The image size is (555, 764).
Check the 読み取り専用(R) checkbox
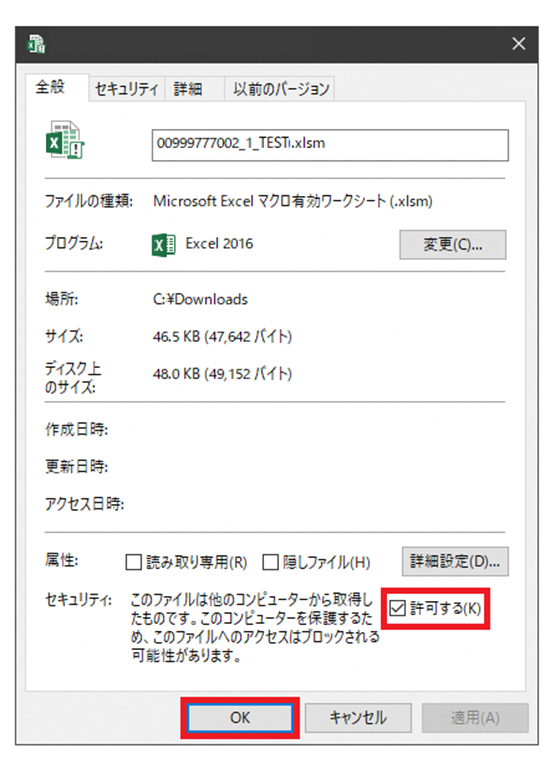(x=134, y=562)
